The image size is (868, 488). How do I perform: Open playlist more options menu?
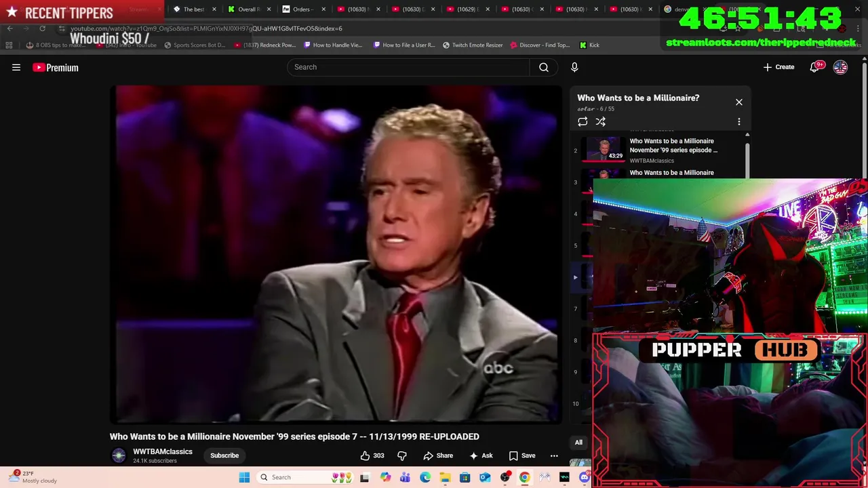tap(739, 122)
